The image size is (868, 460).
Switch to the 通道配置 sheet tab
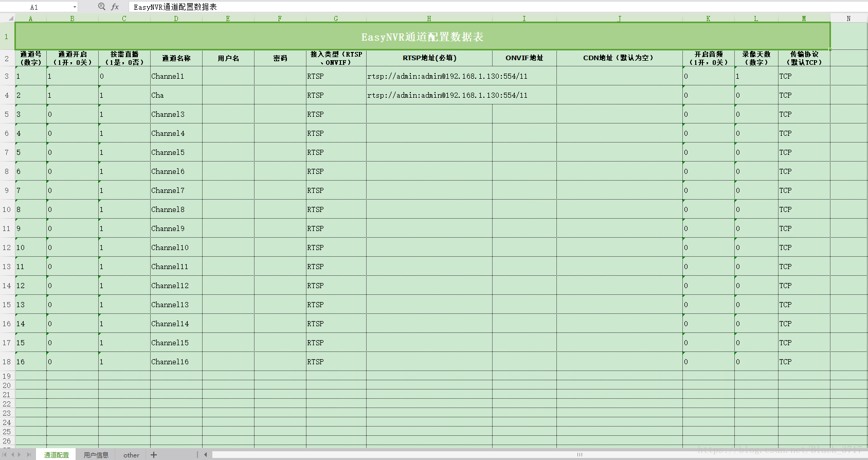click(56, 455)
